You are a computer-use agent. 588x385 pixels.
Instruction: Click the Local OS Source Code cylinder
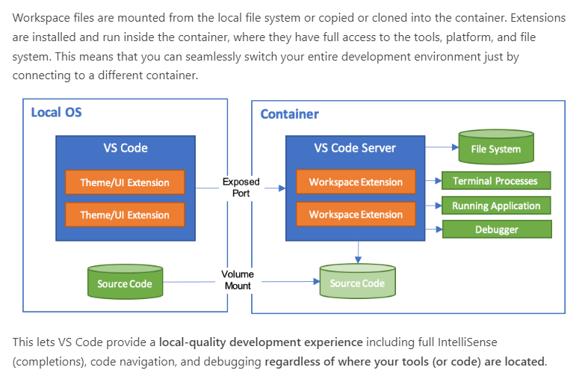[126, 282]
